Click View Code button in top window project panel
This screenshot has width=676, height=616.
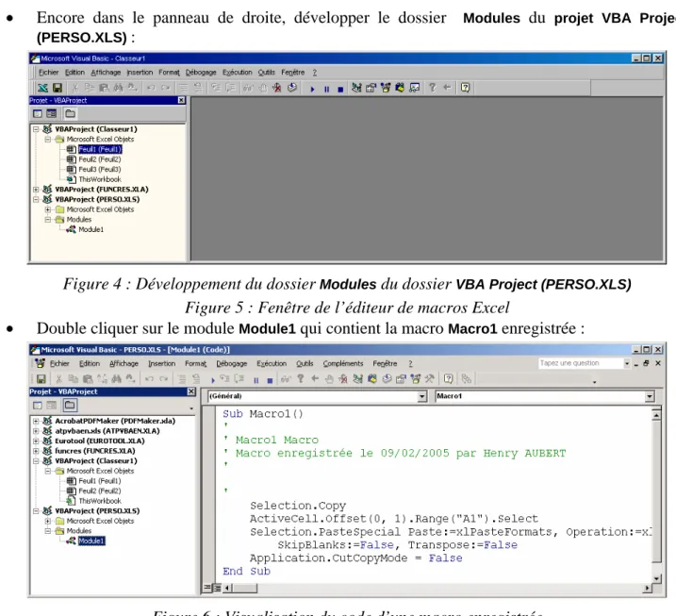point(38,113)
